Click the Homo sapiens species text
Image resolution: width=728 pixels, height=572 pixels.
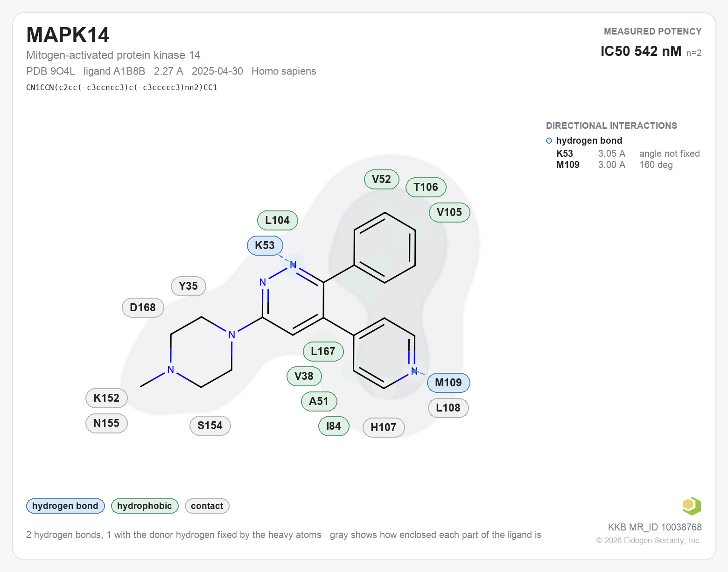tap(284, 71)
